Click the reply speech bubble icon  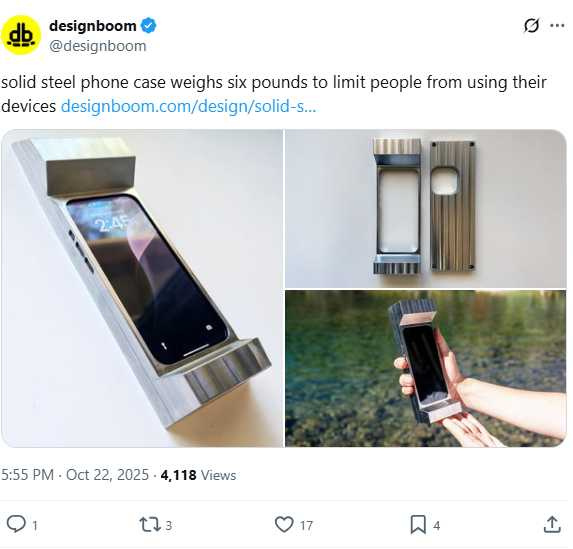[x=16, y=524]
